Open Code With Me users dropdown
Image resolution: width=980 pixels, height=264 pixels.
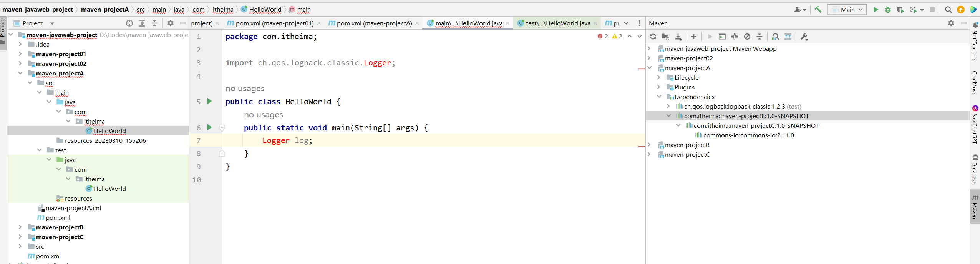point(800,10)
